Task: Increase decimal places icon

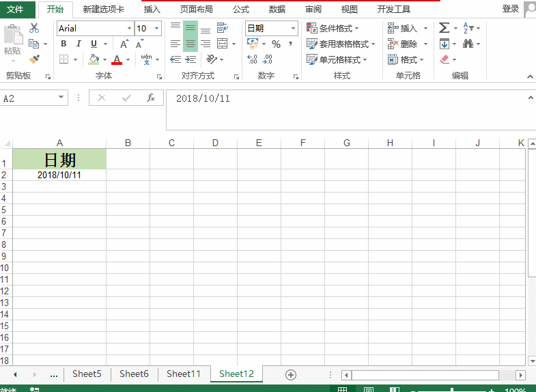Action: point(252,59)
